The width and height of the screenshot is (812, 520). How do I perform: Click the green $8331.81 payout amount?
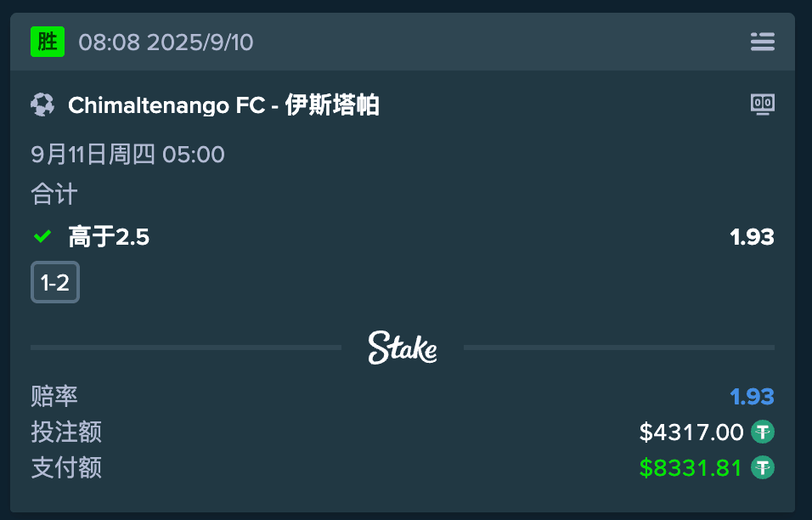pyautogui.click(x=691, y=467)
